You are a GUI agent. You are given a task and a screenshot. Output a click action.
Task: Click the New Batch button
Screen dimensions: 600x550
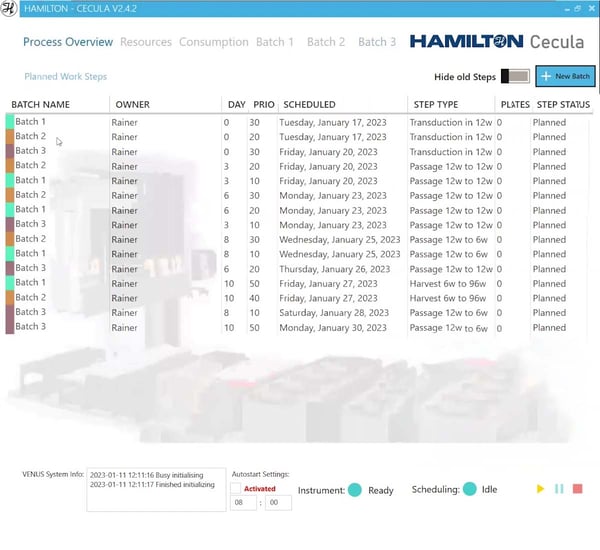(x=564, y=77)
